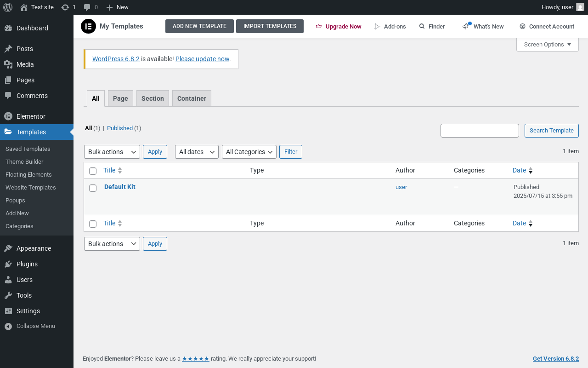Click the Media icon in sidebar
This screenshot has width=588, height=368.
click(8, 64)
